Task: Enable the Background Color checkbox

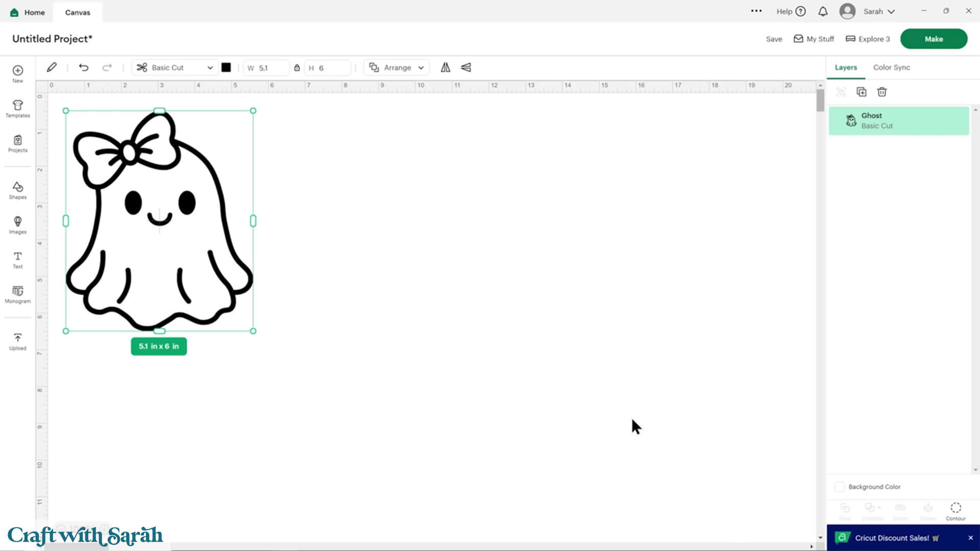Action: [x=840, y=487]
